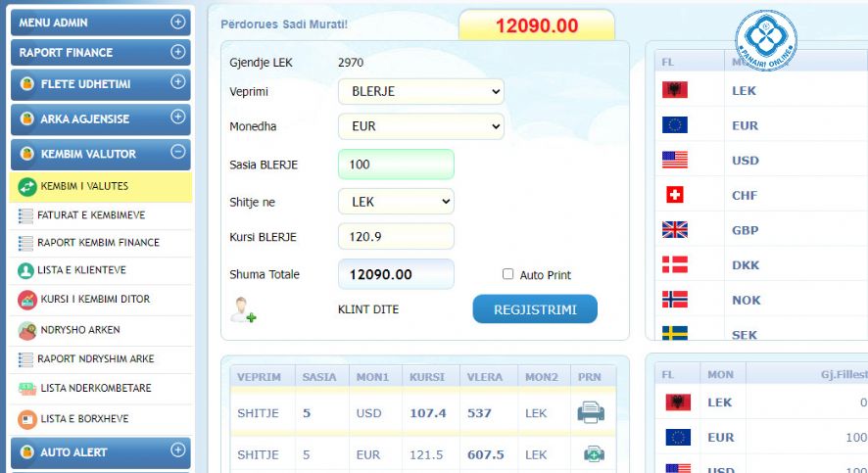
Task: Click the print icon in the EUR row
Action: 593,454
